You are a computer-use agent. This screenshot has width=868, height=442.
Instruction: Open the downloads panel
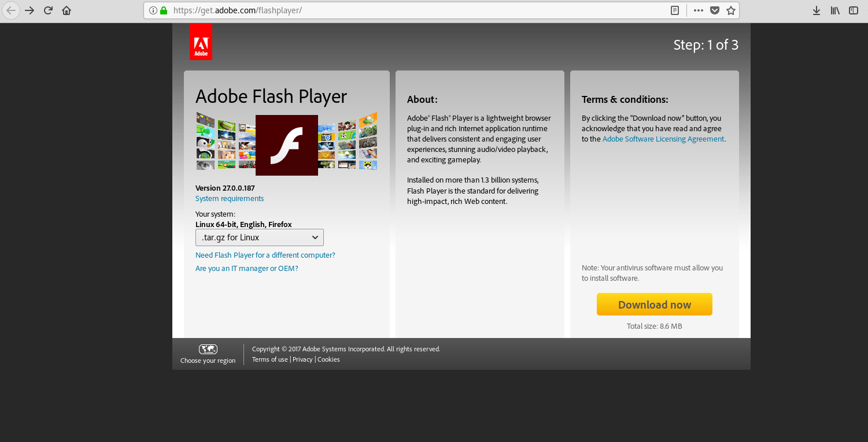coord(817,10)
